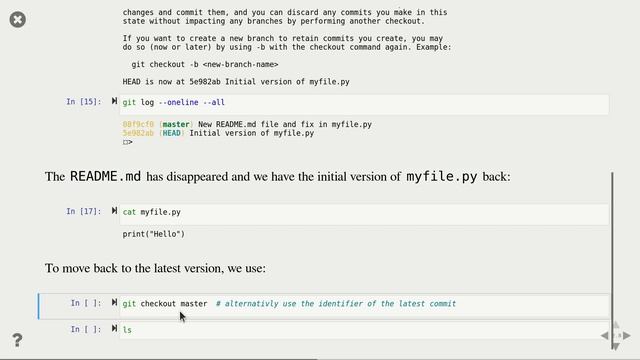Click 'If you want to create a new branch' text
This screenshot has height=360, width=640.
pyautogui.click(x=287, y=42)
